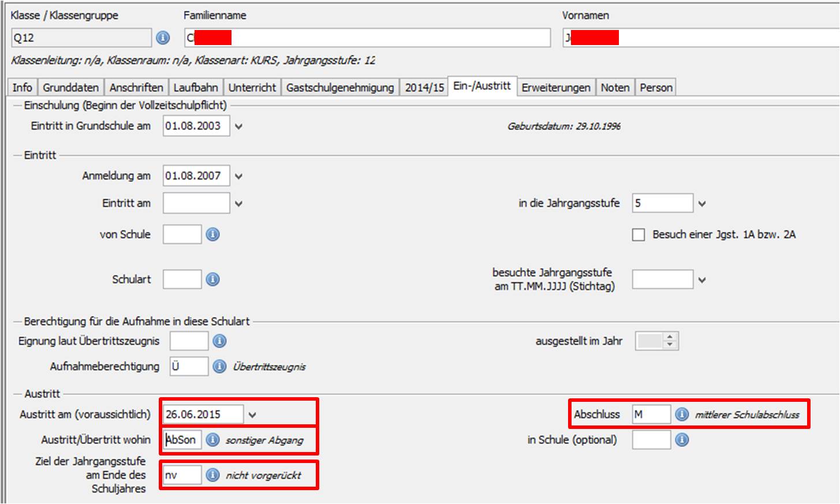Open the in die Jahrgangsstufe dropdown
Screen dimensions: 840x504
coord(702,203)
